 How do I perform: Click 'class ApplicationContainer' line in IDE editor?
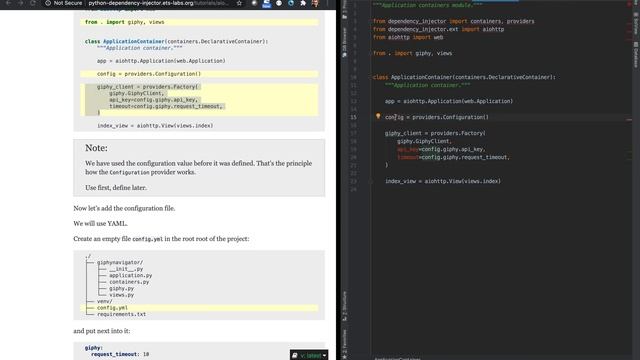[464, 77]
